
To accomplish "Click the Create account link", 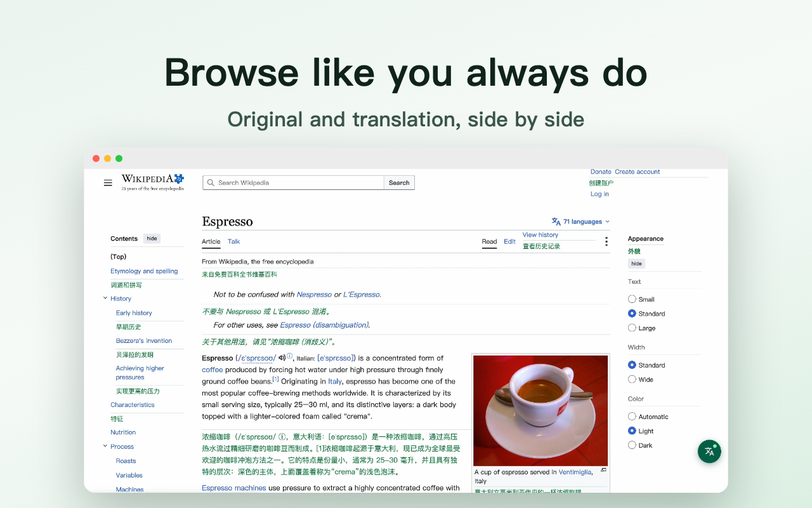I will pyautogui.click(x=637, y=172).
